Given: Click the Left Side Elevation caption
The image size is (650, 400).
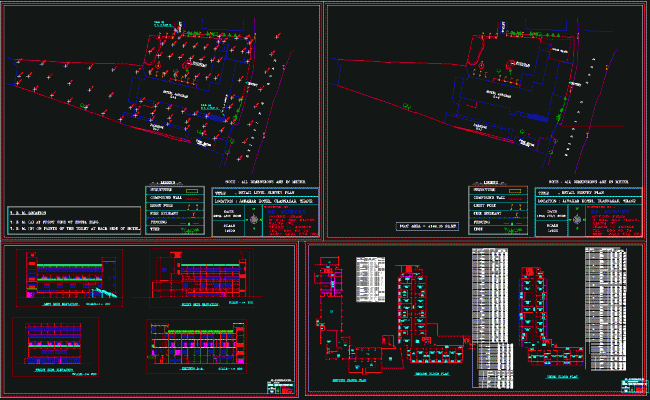Looking at the screenshot, I should point(61,304).
